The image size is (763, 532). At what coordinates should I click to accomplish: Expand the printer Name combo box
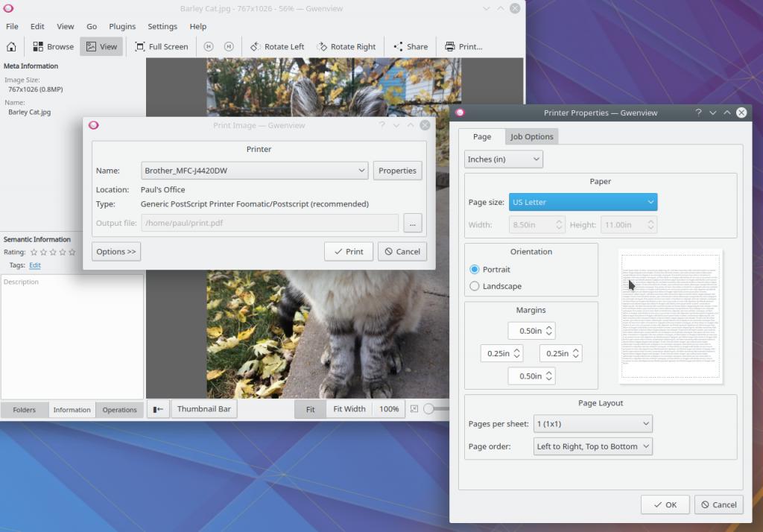[255, 171]
